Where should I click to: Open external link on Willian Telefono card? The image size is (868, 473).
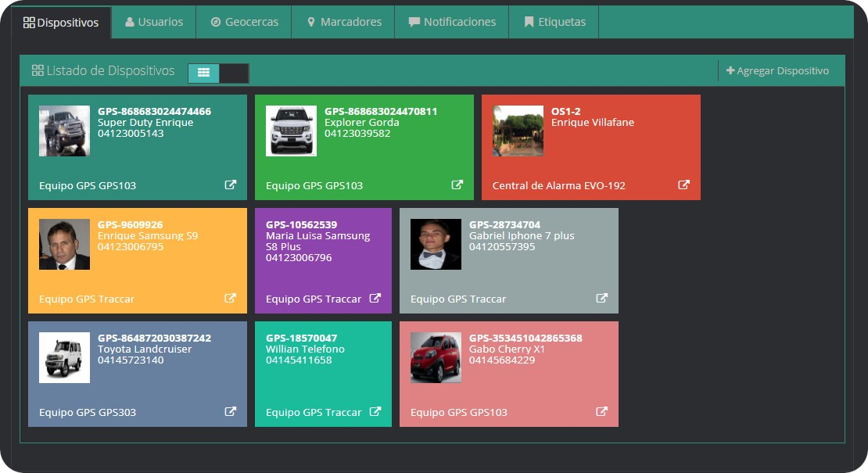[x=375, y=412]
